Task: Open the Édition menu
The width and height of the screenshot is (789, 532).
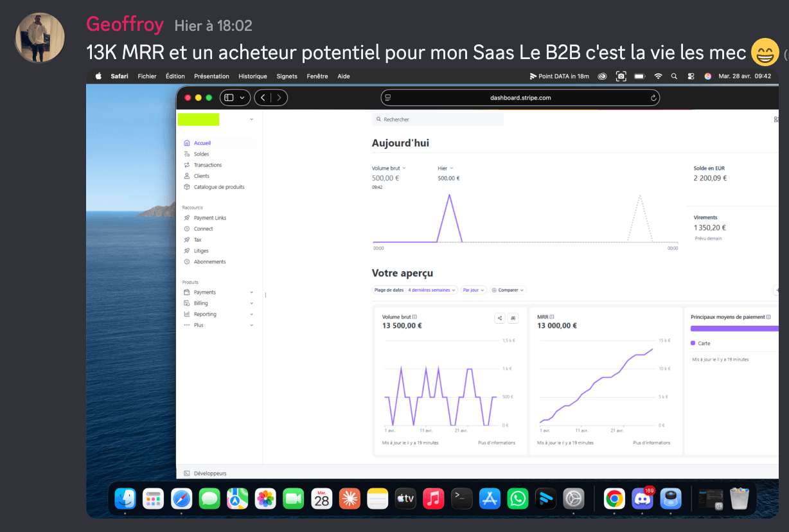Action: [175, 76]
